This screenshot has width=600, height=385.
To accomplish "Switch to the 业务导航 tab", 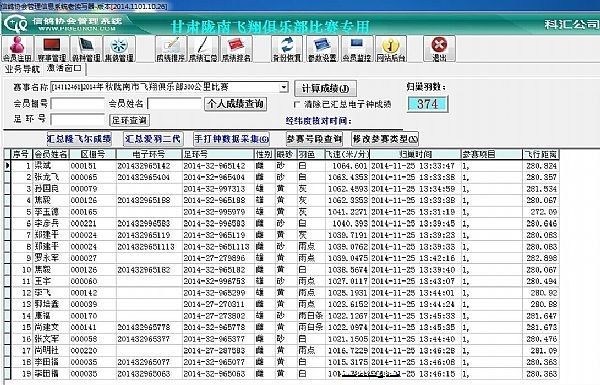I will 22,69.
